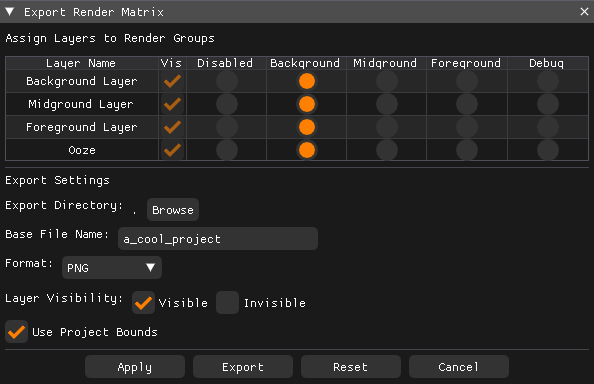Assign Background Layer to Foreground group

[x=467, y=81]
